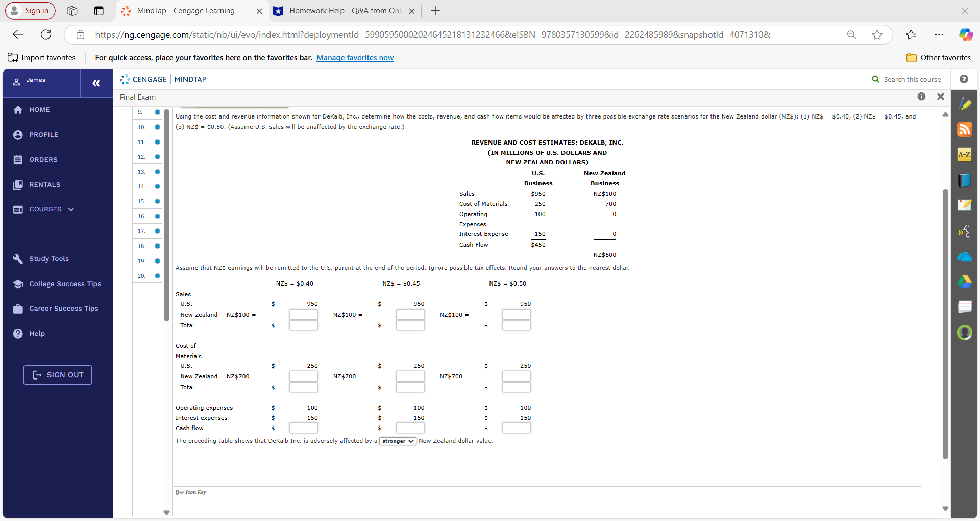Open the OneDrive cloud app

pyautogui.click(x=965, y=256)
